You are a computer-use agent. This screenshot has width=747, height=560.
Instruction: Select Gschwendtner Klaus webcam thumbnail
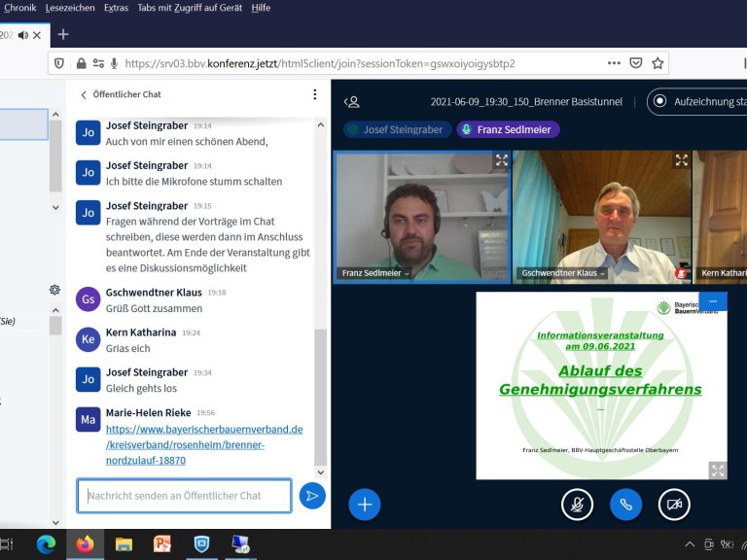(x=602, y=217)
